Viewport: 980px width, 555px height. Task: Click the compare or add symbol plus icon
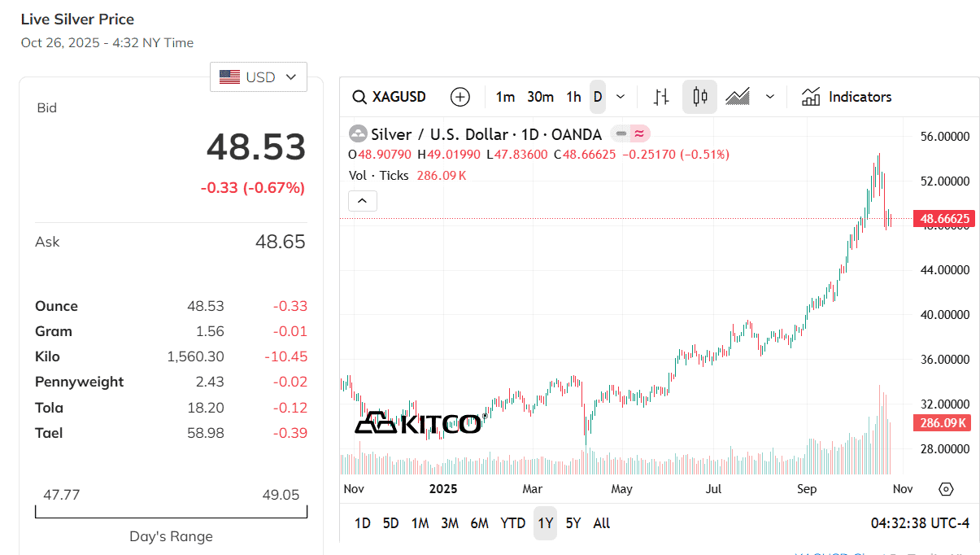coord(460,97)
